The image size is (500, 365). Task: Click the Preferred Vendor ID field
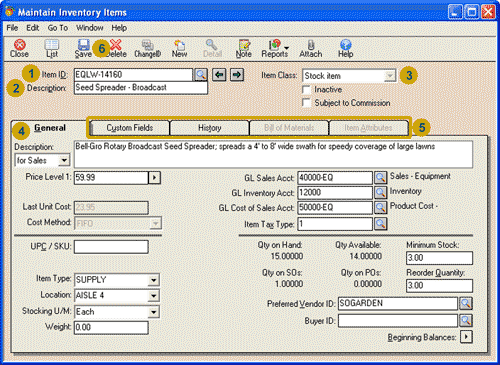[x=398, y=304]
